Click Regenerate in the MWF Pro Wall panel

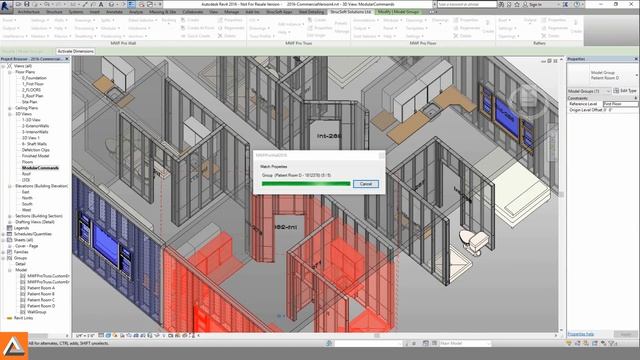tap(231, 28)
